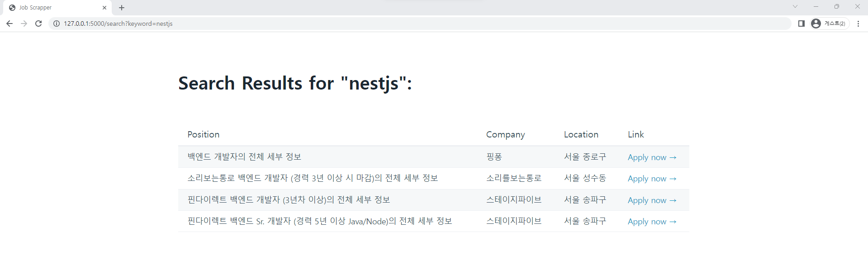Select the '핀다이렉트 백엔드 개발자 (3년차 이상)' position

click(x=289, y=199)
